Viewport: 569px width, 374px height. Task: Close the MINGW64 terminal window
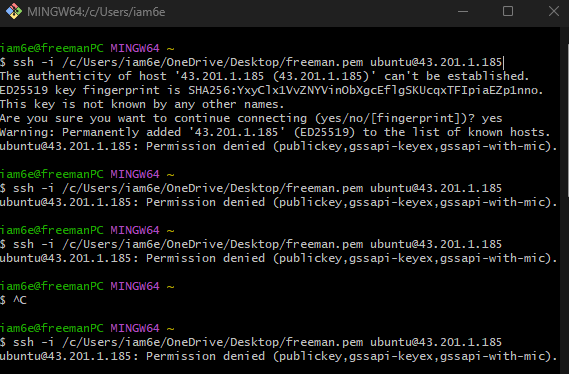click(553, 11)
